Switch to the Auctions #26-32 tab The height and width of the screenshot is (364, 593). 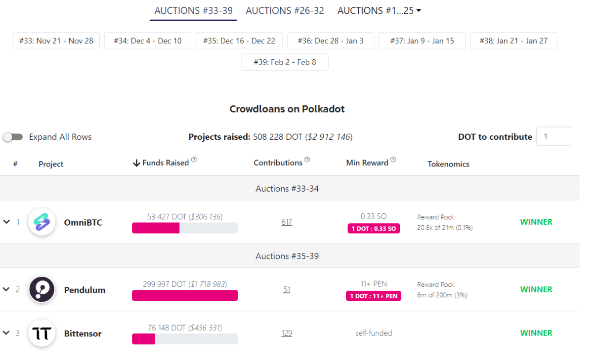(285, 10)
